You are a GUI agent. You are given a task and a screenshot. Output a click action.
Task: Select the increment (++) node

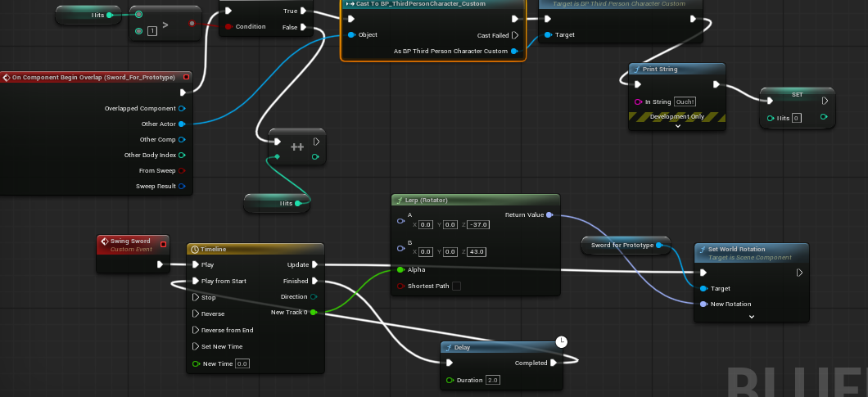297,147
